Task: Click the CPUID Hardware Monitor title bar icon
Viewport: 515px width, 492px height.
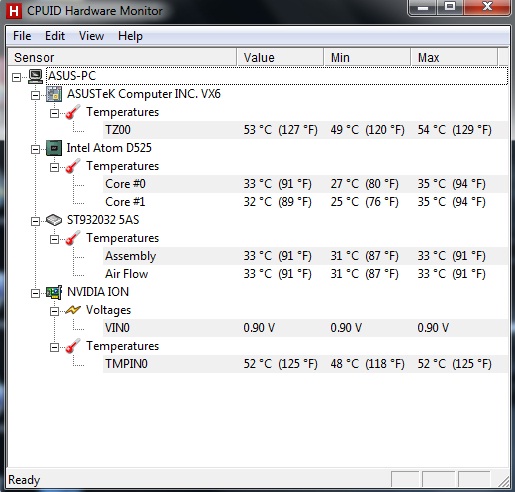Action: 14,11
